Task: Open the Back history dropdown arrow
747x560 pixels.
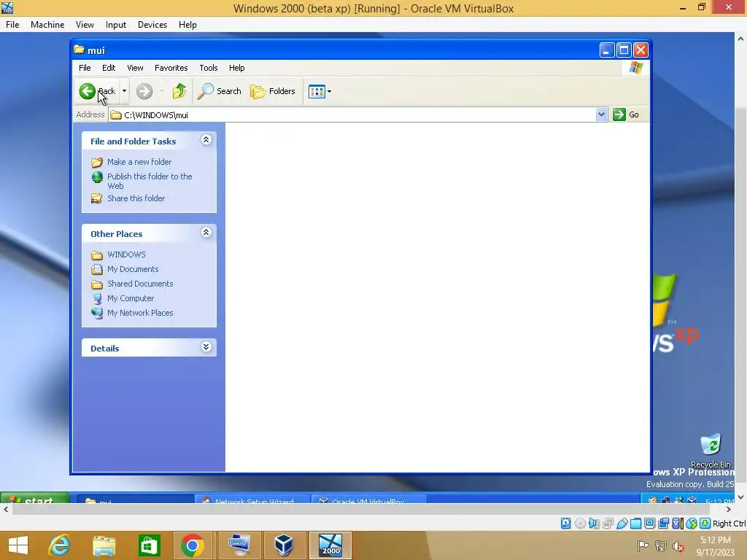Action: tap(124, 91)
